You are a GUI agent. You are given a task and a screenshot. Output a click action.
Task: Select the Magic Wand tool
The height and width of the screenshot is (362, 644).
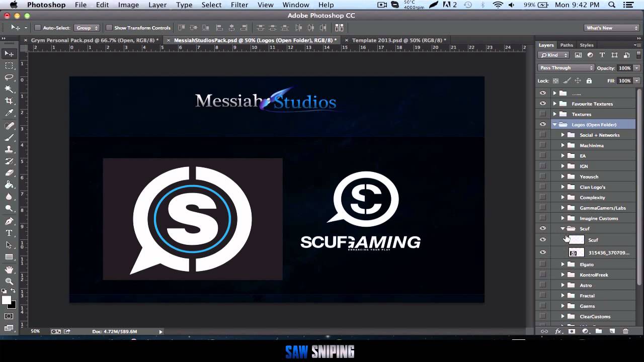9,89
